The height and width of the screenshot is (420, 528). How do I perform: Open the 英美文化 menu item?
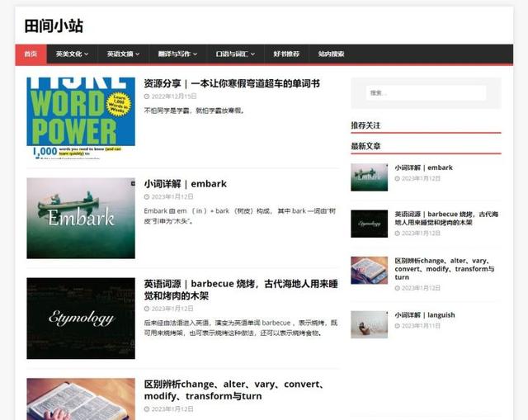click(x=68, y=54)
